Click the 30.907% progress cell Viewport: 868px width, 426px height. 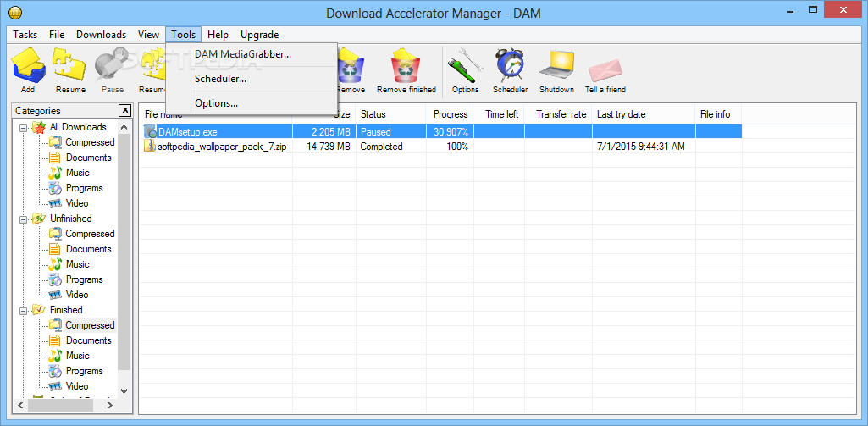click(450, 132)
